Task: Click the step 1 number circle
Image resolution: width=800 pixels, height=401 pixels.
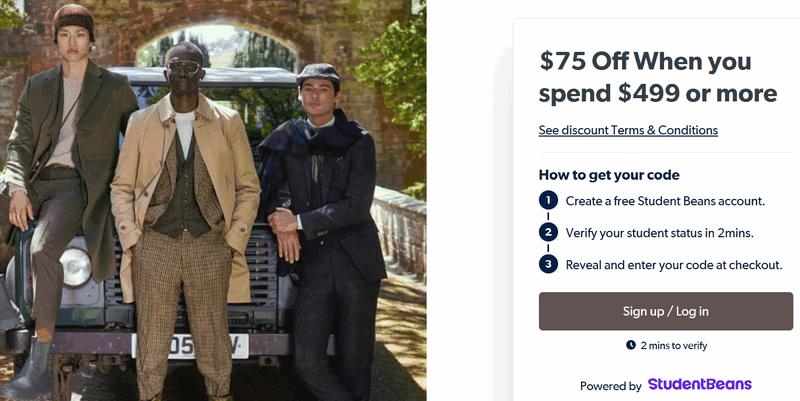Action: [x=548, y=201]
